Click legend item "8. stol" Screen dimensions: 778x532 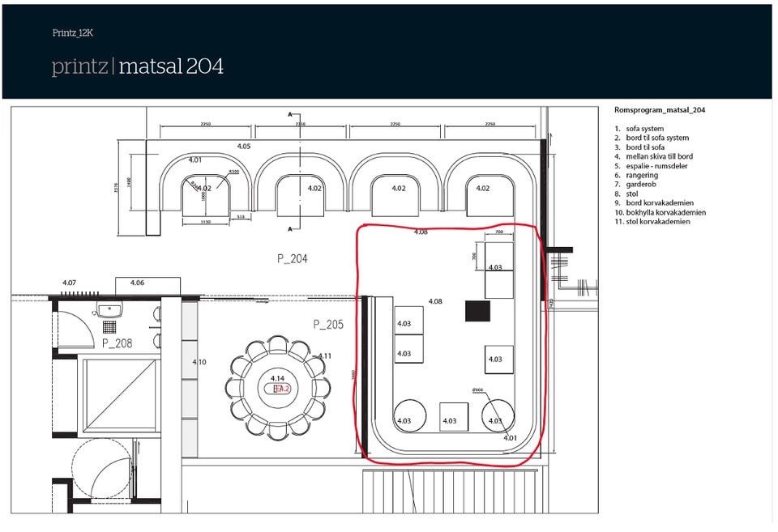626,194
